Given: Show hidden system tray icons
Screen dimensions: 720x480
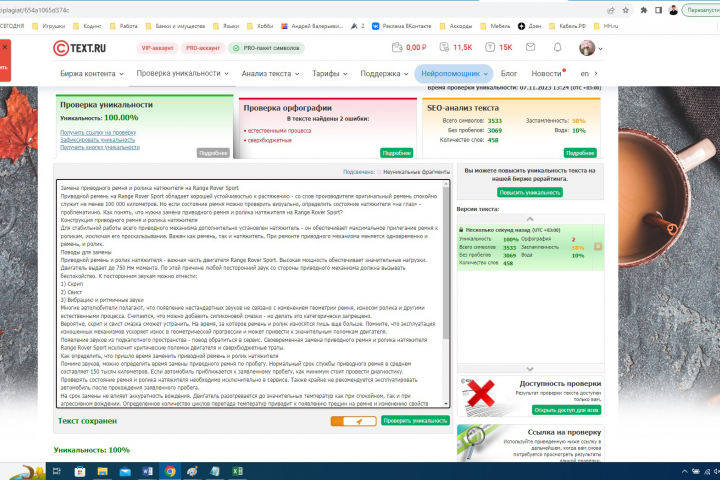Looking at the screenshot, I should pyautogui.click(x=684, y=471).
